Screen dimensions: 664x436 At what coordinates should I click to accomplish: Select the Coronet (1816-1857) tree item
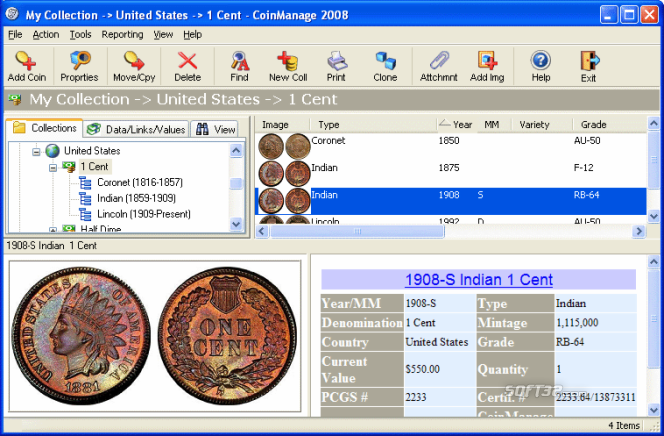pyautogui.click(x=140, y=182)
